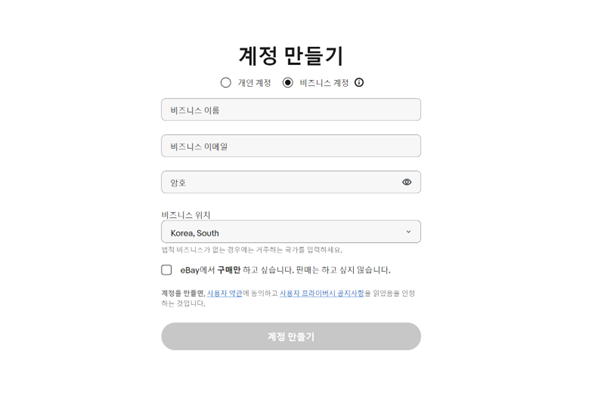601x394 pixels.
Task: Click the eBay에서 구매만 하고 싶습니다 label
Action: click(286, 270)
